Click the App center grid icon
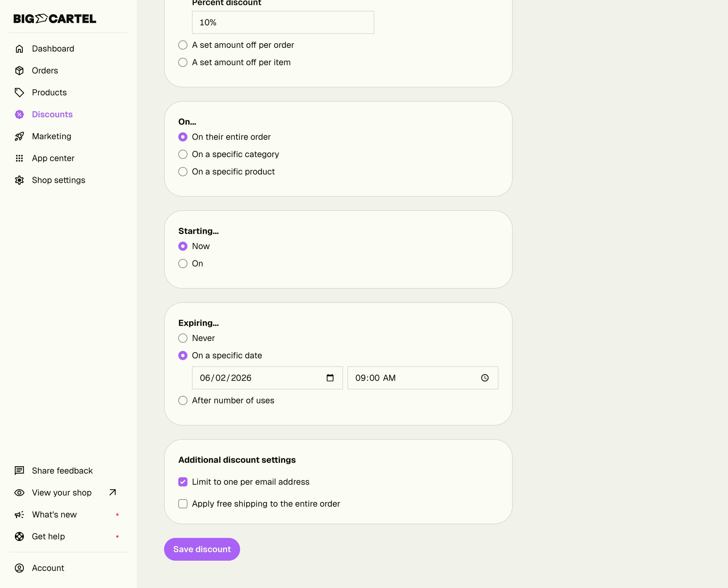The width and height of the screenshot is (728, 588). (x=19, y=158)
